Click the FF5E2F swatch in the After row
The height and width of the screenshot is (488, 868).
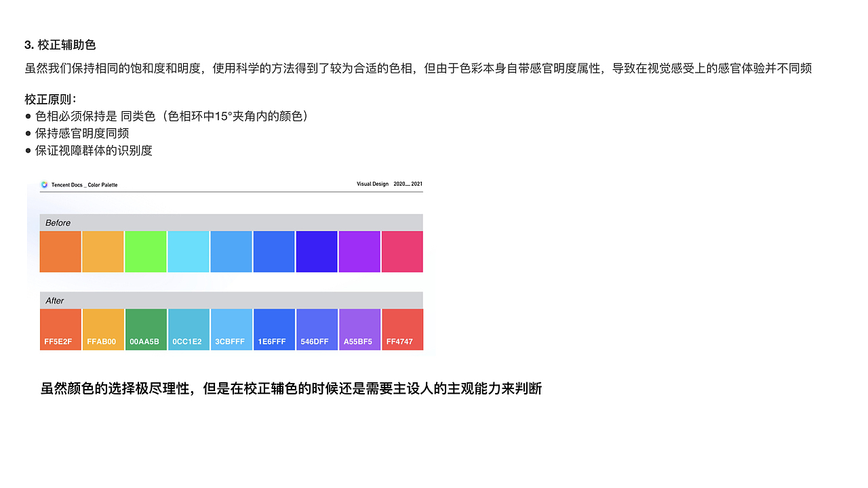(x=60, y=329)
